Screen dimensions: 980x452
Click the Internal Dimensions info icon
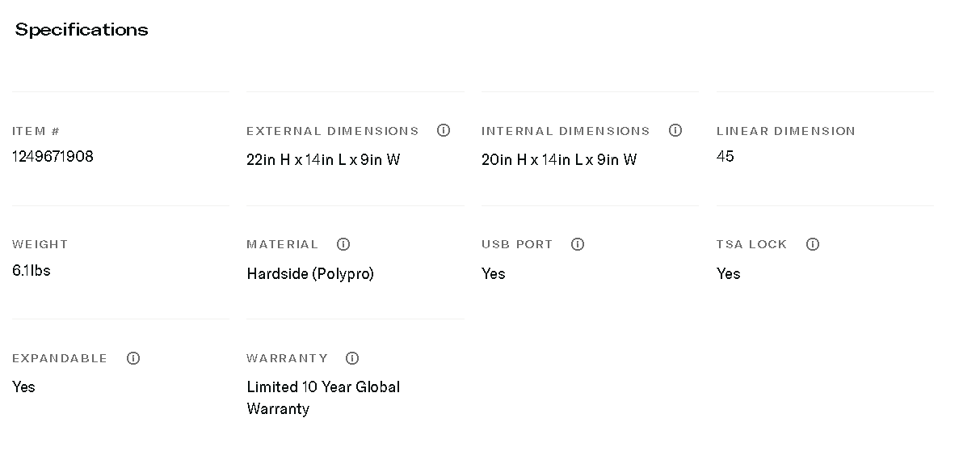(x=675, y=130)
